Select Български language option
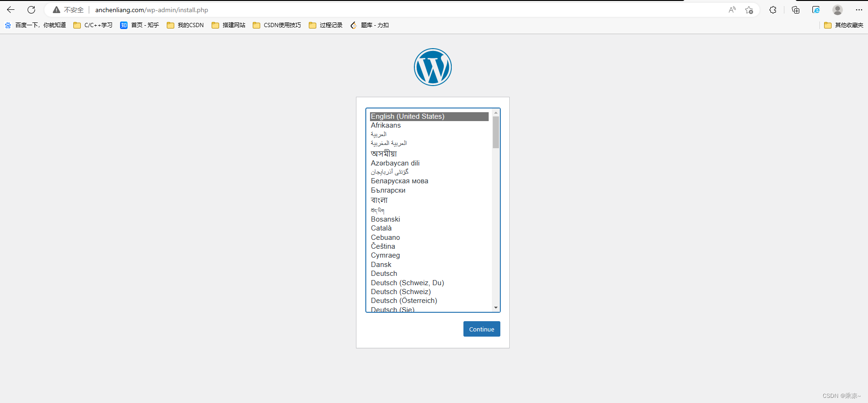 pyautogui.click(x=429, y=190)
